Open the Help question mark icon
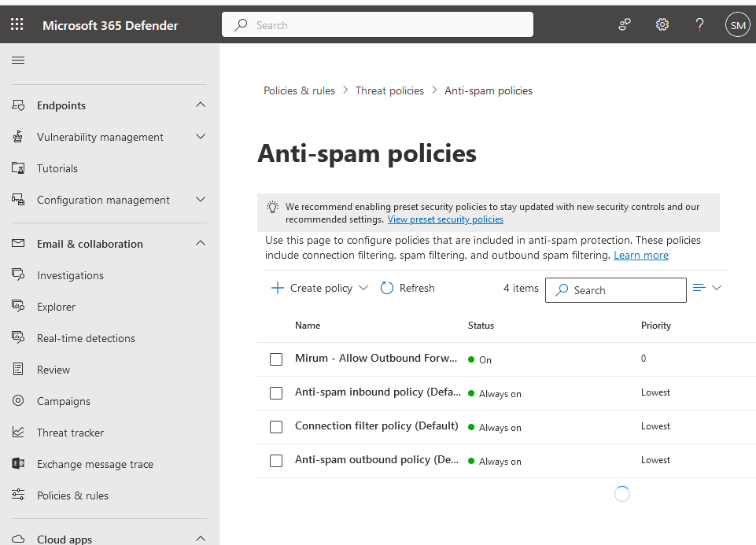This screenshot has width=756, height=545. (699, 24)
